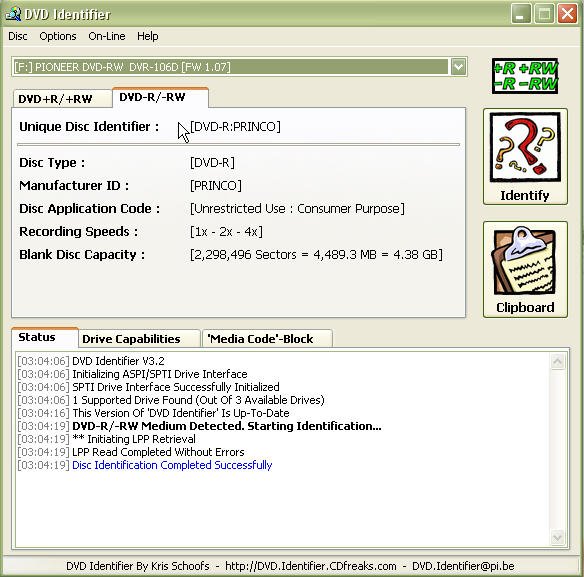584x577 pixels.
Task: Open the Help menu
Action: [147, 36]
